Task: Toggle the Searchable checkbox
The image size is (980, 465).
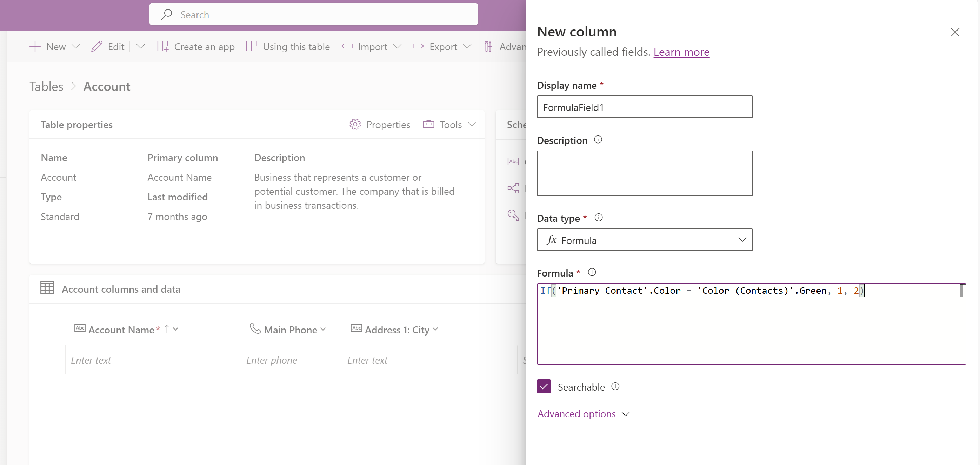Action: (x=543, y=387)
